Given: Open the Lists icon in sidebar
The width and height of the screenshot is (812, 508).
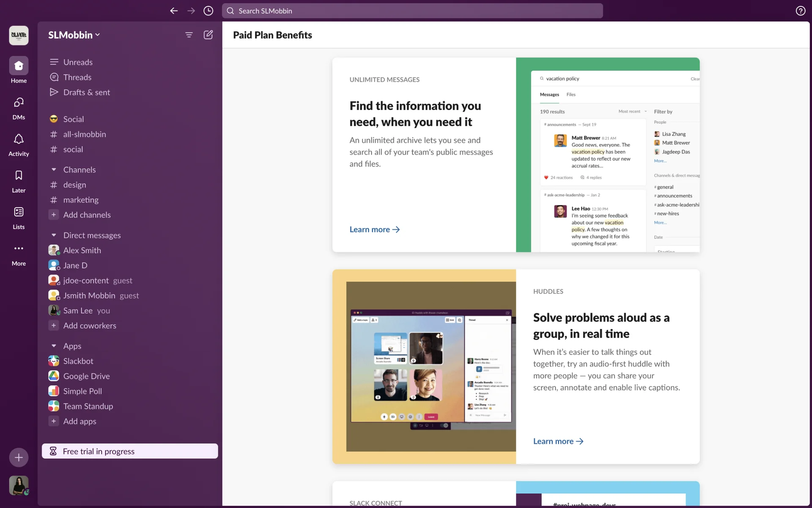Looking at the screenshot, I should pyautogui.click(x=19, y=212).
